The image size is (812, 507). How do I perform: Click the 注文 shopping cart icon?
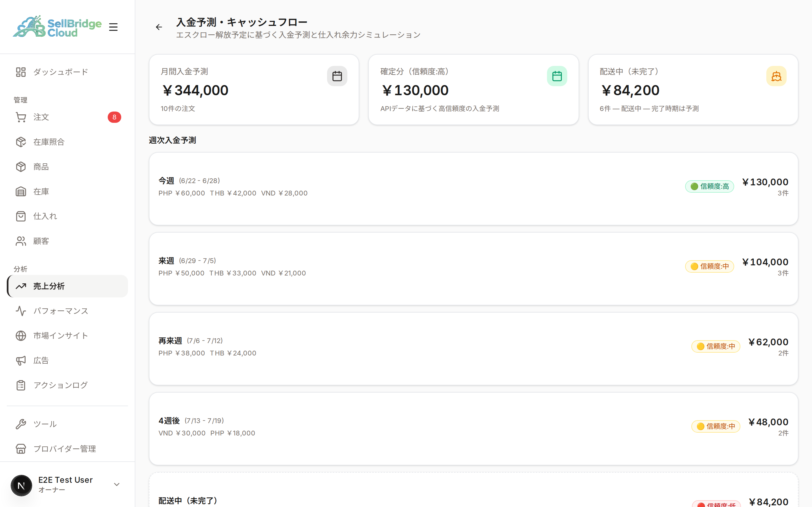[21, 117]
